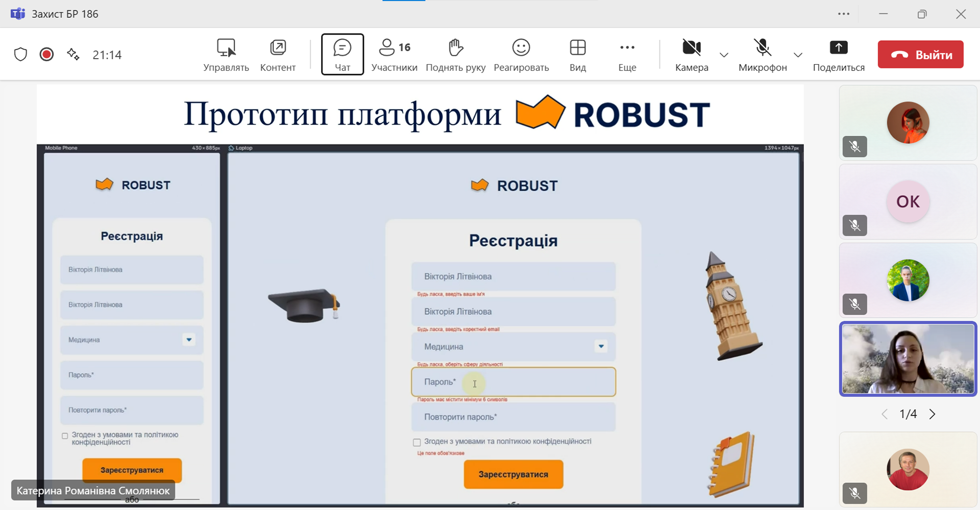The image size is (980, 510).
Task: Open the Реагировать reactions menu
Action: click(x=521, y=55)
